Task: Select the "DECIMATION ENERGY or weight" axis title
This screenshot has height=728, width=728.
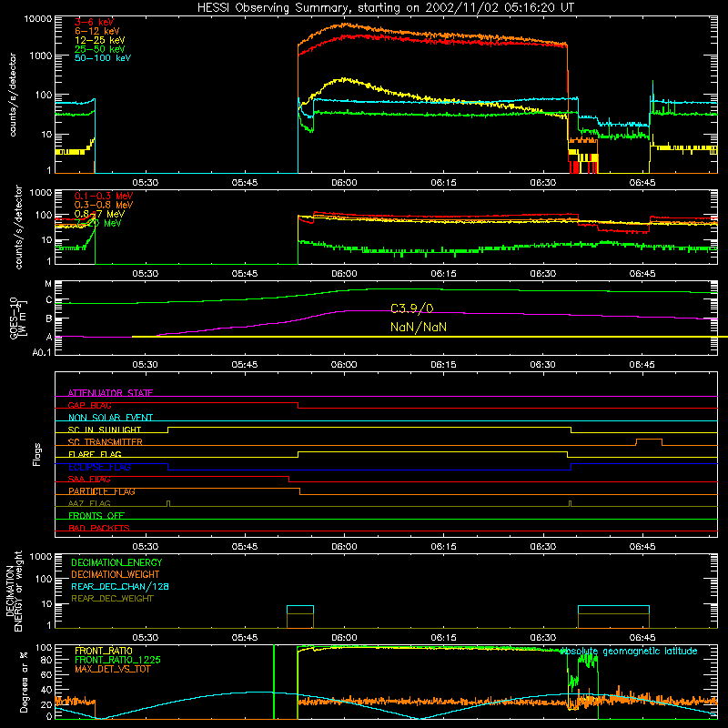Action: (14, 591)
